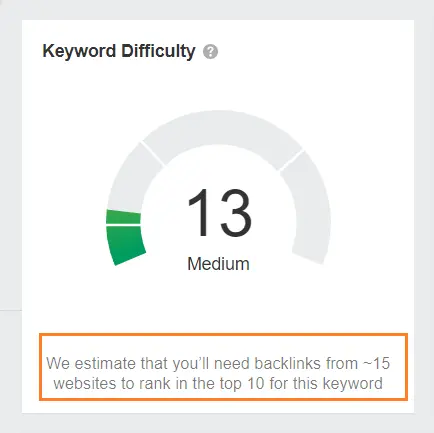Click the backlinks estimate sentence
This screenshot has height=433, width=434.
coord(218,373)
